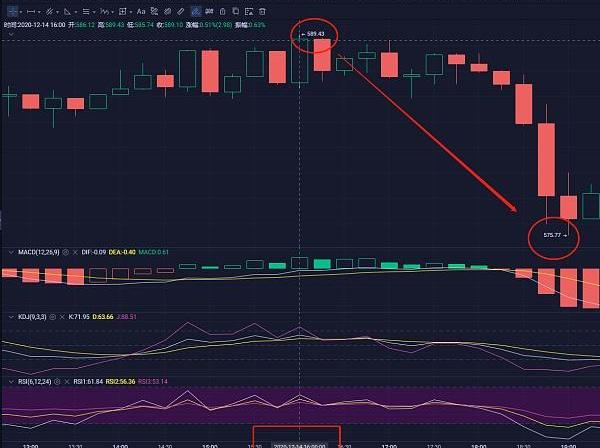Open dropdown arrow beside horizontal line tool
Image resolution: width=600 pixels, height=448 pixels.
21,12
